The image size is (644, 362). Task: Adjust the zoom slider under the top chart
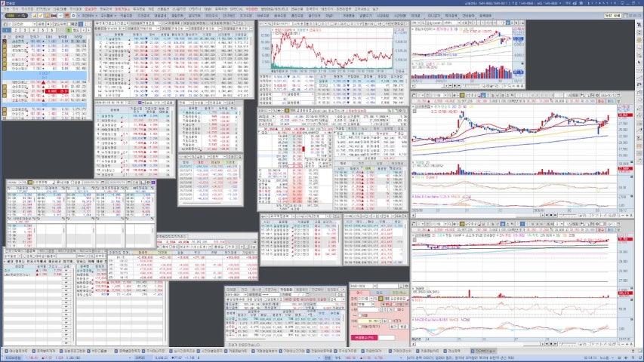pyautogui.click(x=472, y=86)
